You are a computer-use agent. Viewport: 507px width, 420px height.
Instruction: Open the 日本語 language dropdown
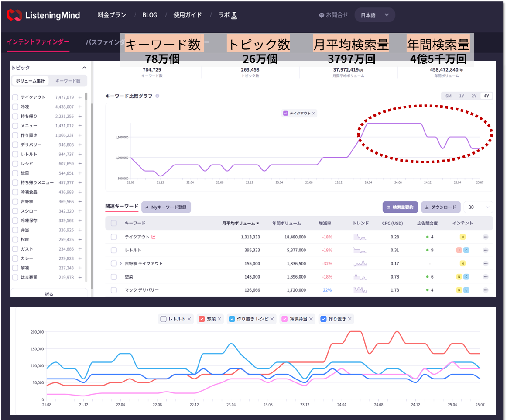(x=374, y=15)
